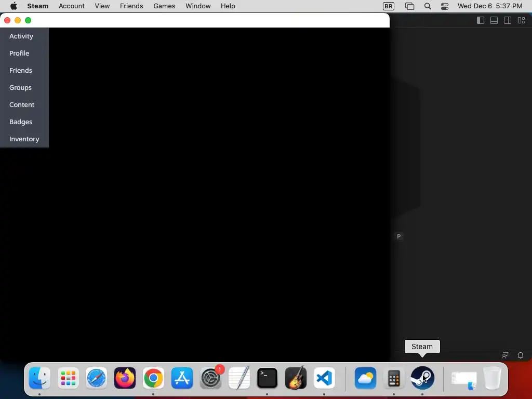The width and height of the screenshot is (532, 399).
Task: Launch Firefox from the Dock
Action: point(125,378)
